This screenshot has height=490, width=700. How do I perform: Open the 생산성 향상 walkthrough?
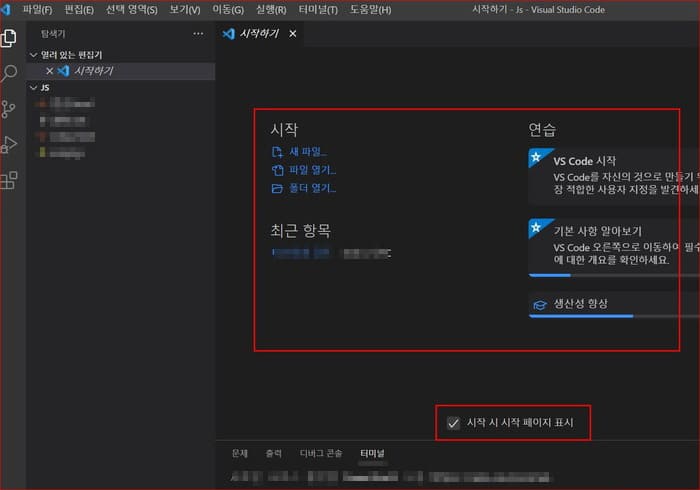tap(614, 304)
